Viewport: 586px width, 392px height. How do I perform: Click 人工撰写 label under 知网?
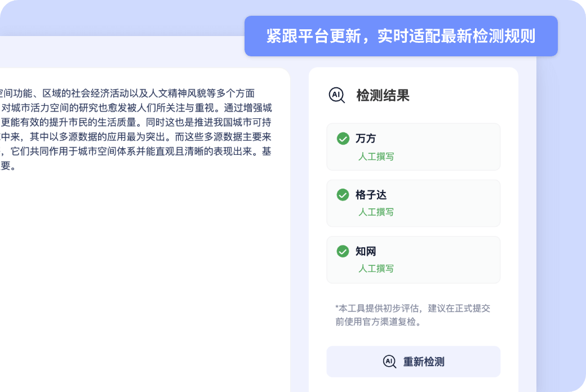(376, 268)
